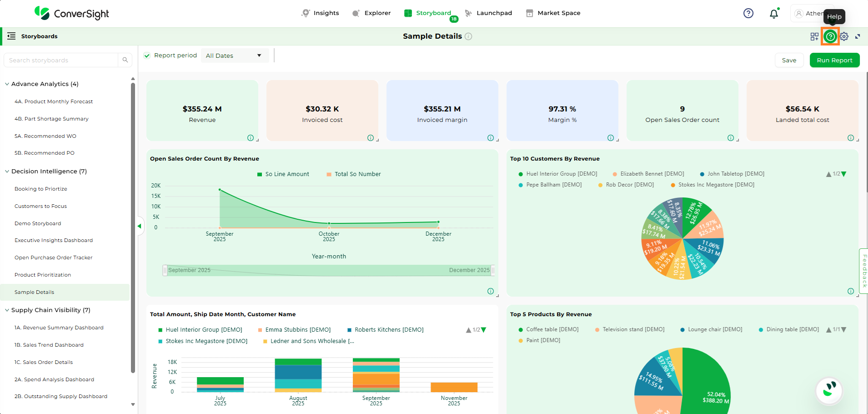Collapse the fullscreen arrows icon in header
Screen dimensions: 868x414
[x=858, y=36]
